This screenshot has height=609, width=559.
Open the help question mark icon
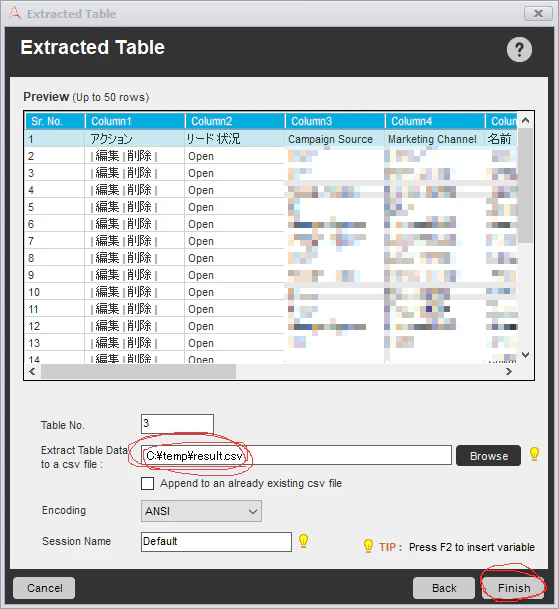pyautogui.click(x=519, y=49)
